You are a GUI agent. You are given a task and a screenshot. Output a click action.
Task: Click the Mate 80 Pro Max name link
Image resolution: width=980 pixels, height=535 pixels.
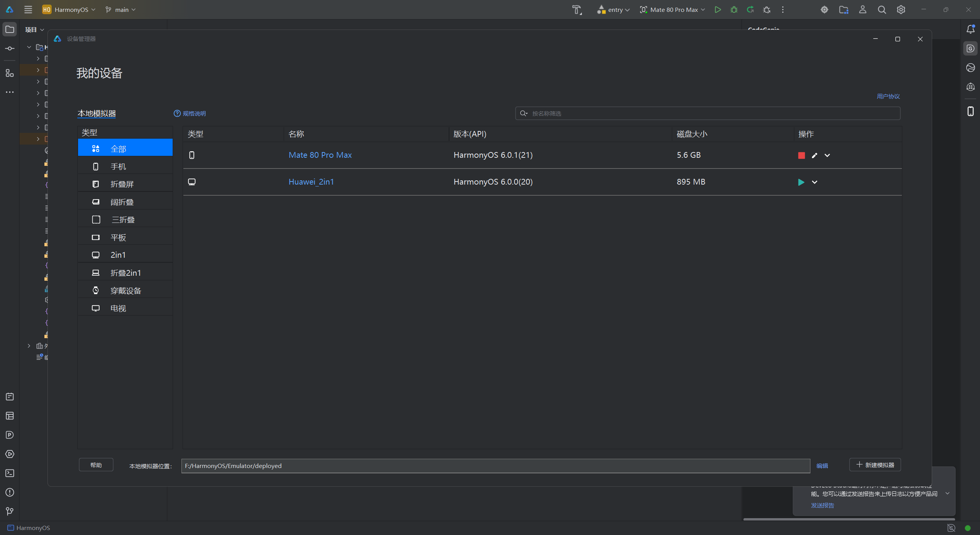tap(320, 155)
